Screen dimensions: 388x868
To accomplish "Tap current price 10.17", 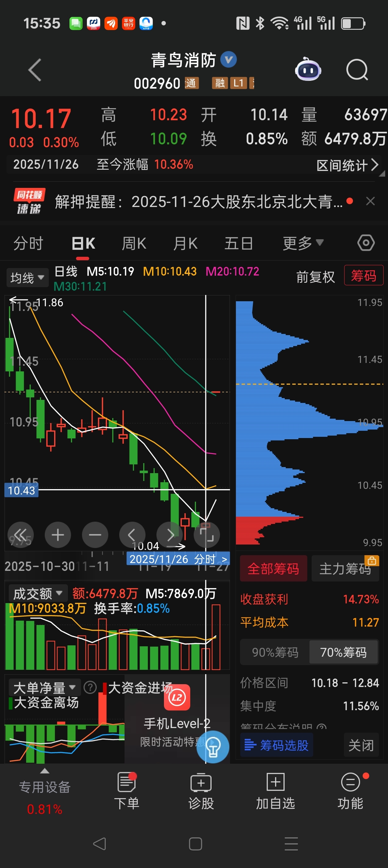I will click(41, 118).
